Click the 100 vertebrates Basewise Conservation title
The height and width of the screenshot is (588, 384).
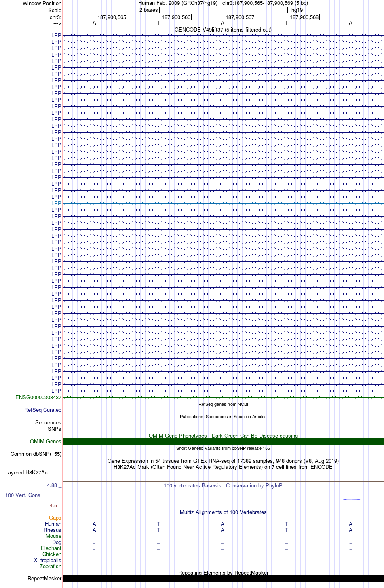click(x=223, y=485)
